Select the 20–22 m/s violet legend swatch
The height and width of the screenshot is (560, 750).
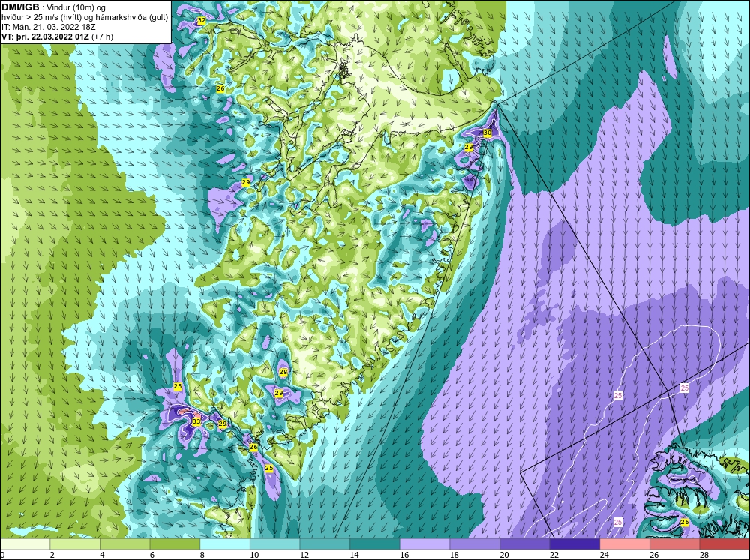(525, 544)
